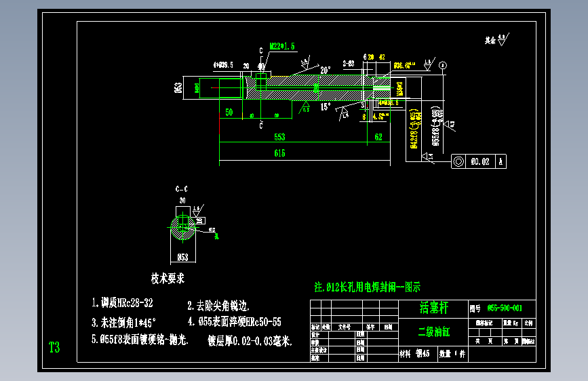This screenshot has height=381, width=588.
Task: Click the drawing number "Ø55-500-001"
Action: click(x=505, y=308)
